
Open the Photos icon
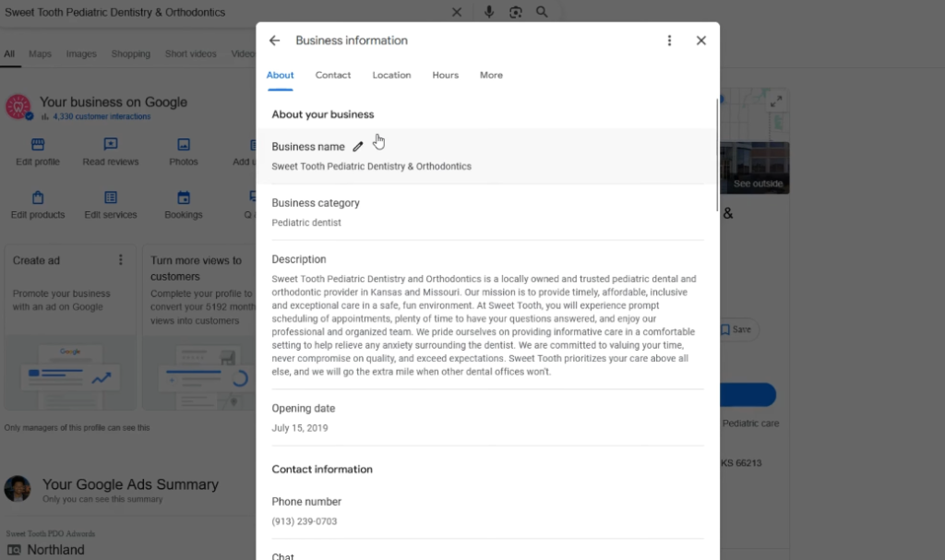(184, 145)
